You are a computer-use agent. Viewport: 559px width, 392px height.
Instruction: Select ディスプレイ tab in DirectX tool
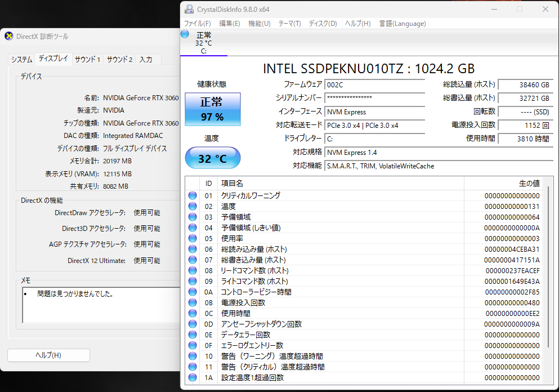pyautogui.click(x=53, y=59)
